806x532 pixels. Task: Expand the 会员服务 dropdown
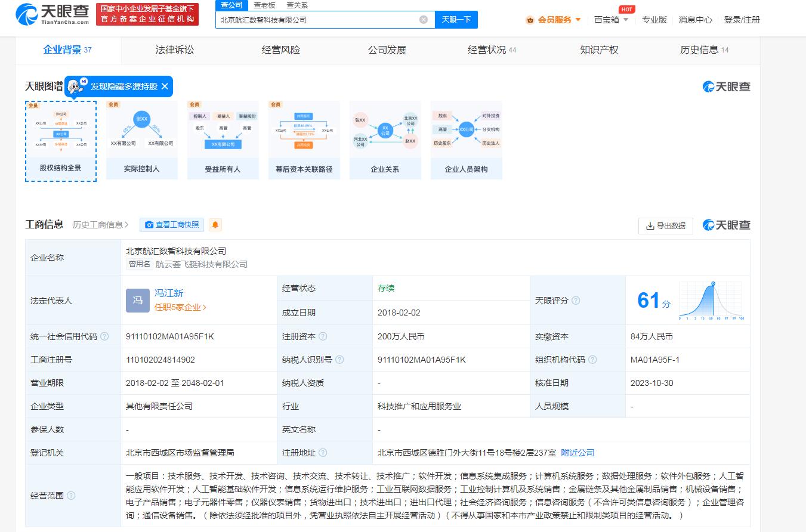click(x=578, y=20)
